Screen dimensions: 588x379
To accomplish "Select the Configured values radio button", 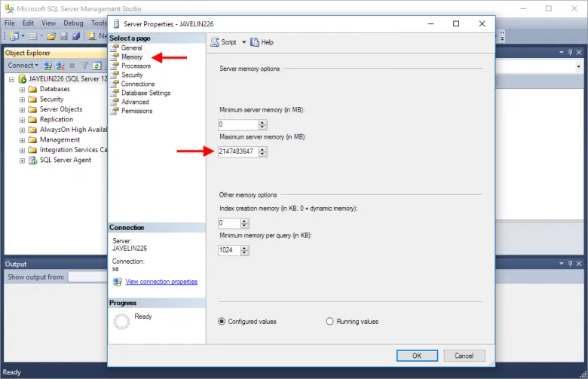I will [x=222, y=321].
